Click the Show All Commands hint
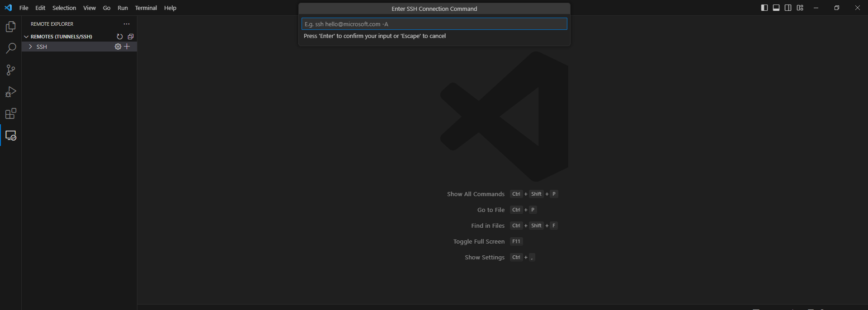Screen dimensions: 868x310 (476, 194)
